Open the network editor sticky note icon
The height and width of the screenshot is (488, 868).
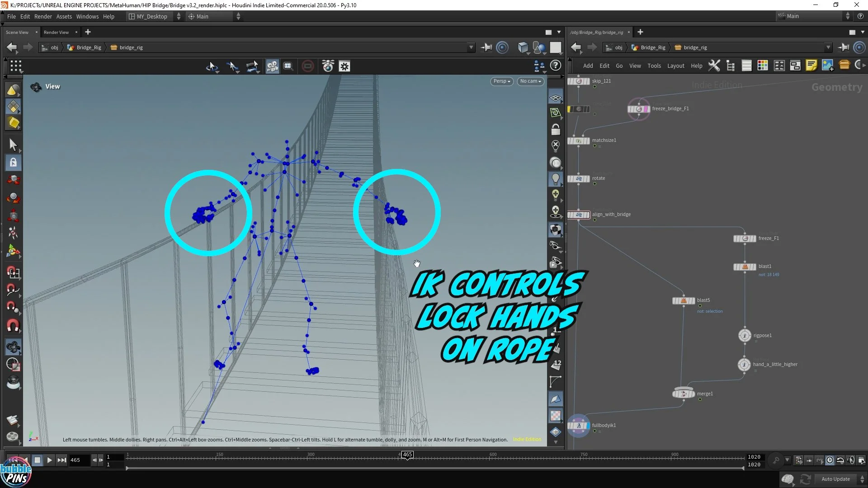811,66
